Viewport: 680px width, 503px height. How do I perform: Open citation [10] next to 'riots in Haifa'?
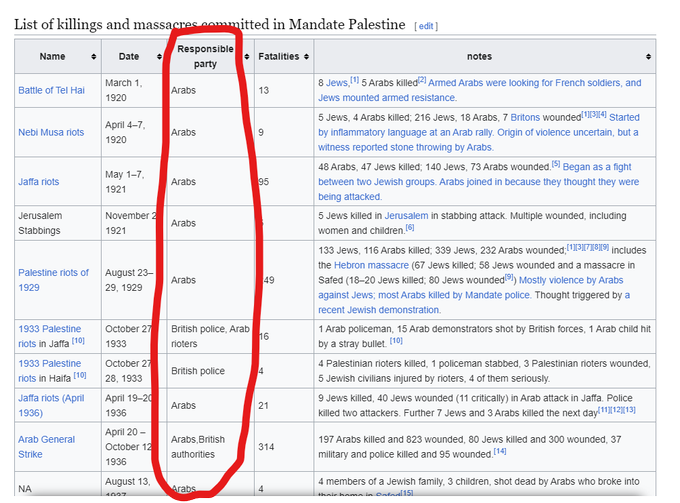click(x=79, y=376)
